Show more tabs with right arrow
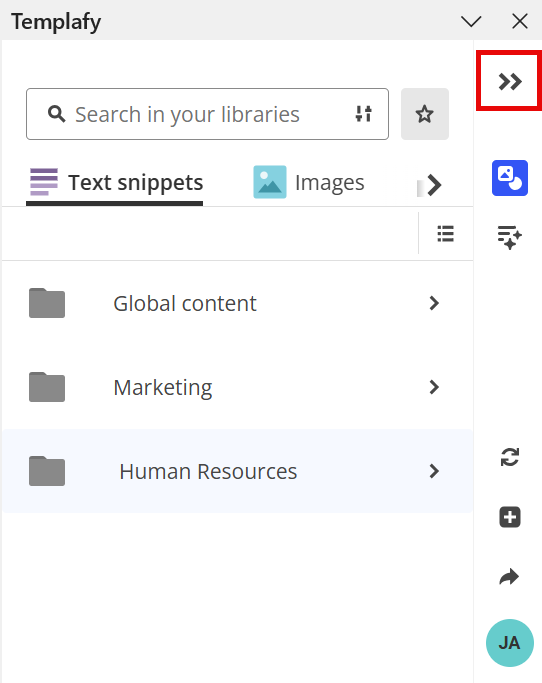Screen dimensions: 542x683 click(434, 185)
